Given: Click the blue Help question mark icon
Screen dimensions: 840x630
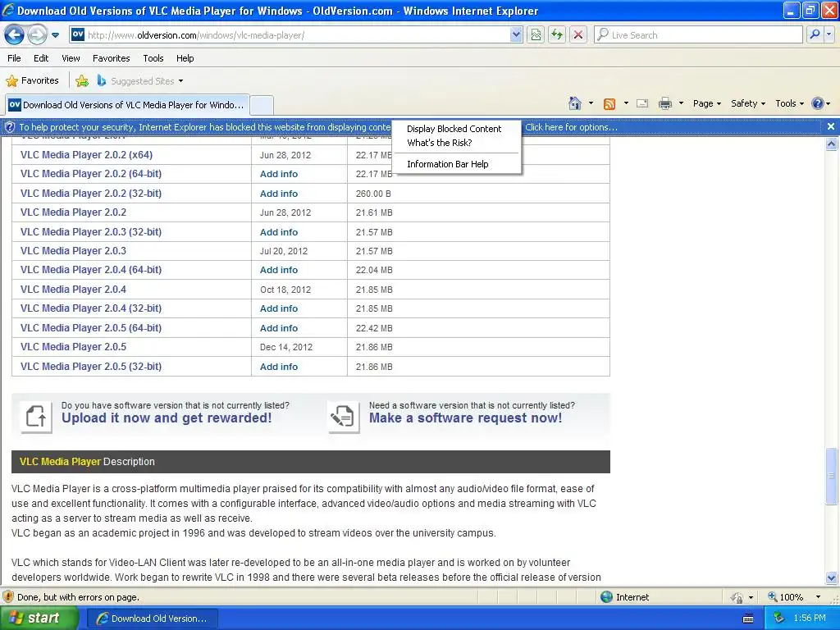Looking at the screenshot, I should [x=818, y=103].
